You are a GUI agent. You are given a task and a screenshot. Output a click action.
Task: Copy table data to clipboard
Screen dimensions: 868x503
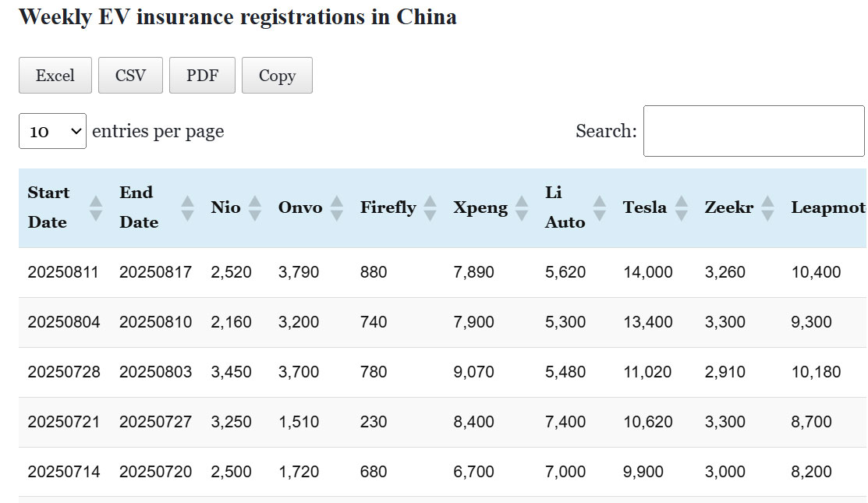pos(277,76)
